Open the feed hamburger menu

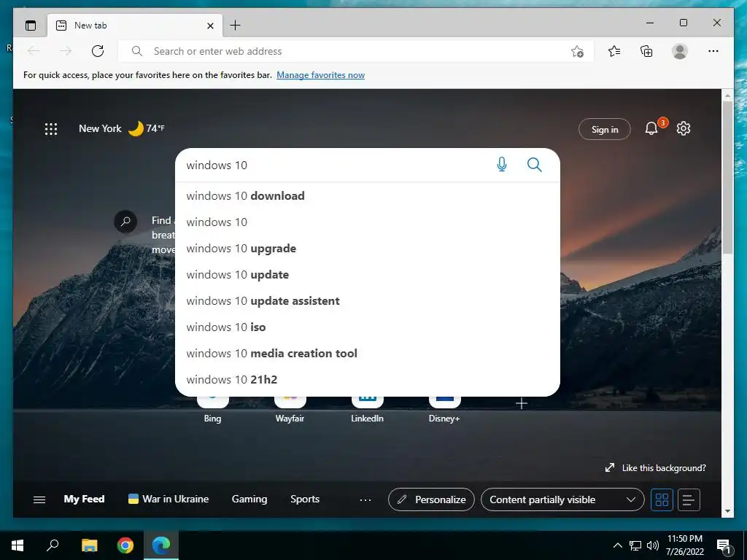coord(39,499)
